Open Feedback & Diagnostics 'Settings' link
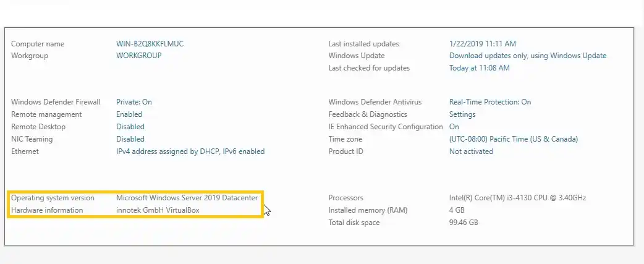The image size is (644, 264). click(462, 114)
